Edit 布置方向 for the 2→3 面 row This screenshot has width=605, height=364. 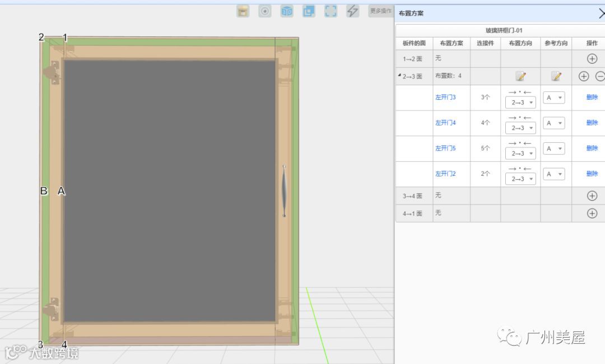520,76
